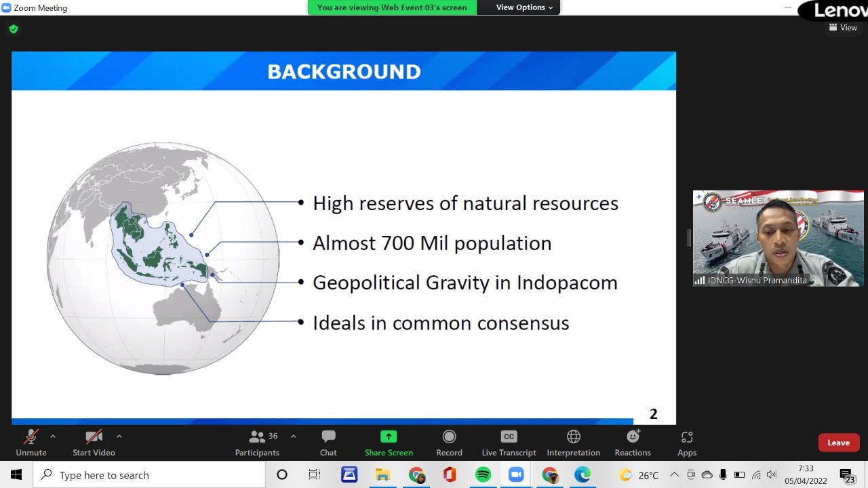Open the weather widget showing 26°C
The width and height of the screenshot is (868, 488).
click(x=638, y=475)
